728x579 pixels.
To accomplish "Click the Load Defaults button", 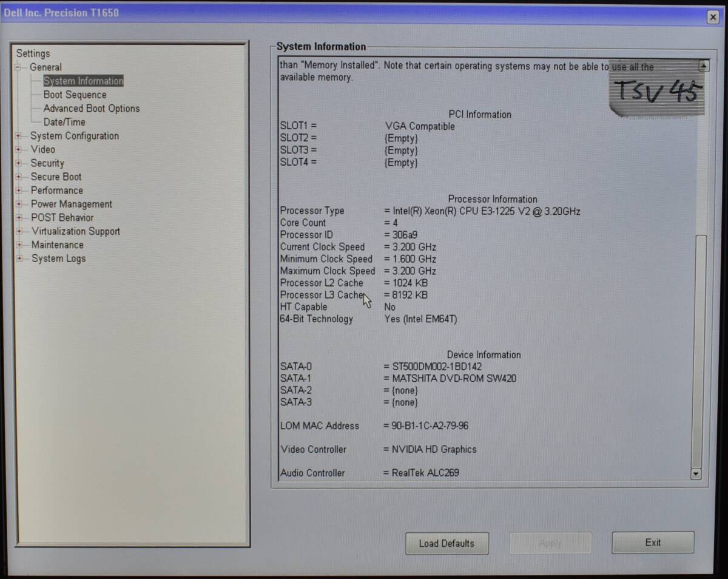I will (447, 543).
